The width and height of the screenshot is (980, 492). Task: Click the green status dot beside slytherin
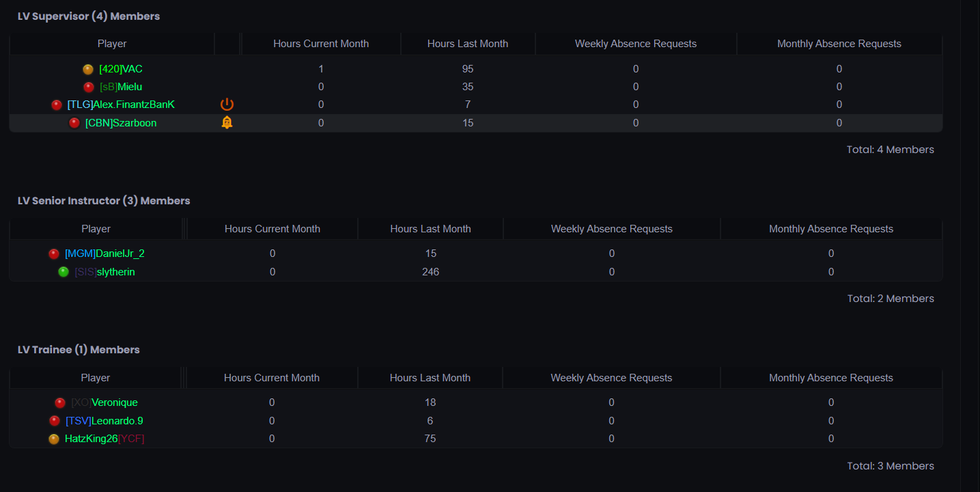point(64,272)
